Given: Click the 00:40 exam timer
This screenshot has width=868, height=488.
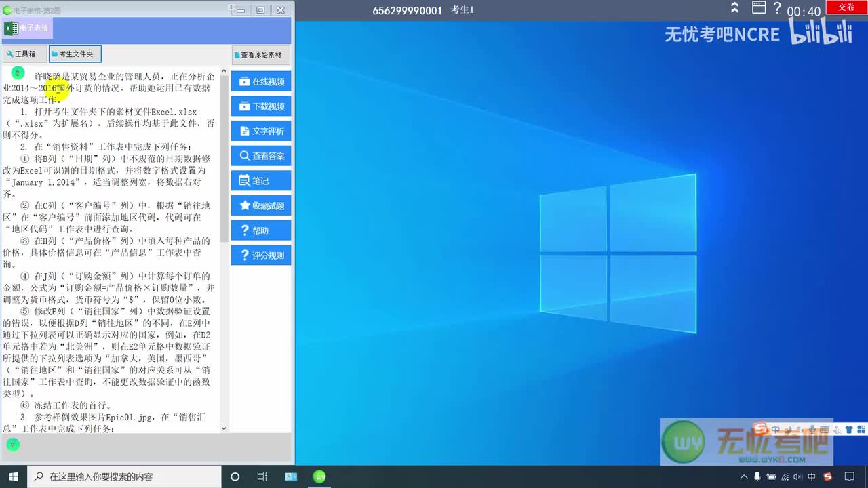Looking at the screenshot, I should pyautogui.click(x=804, y=12).
